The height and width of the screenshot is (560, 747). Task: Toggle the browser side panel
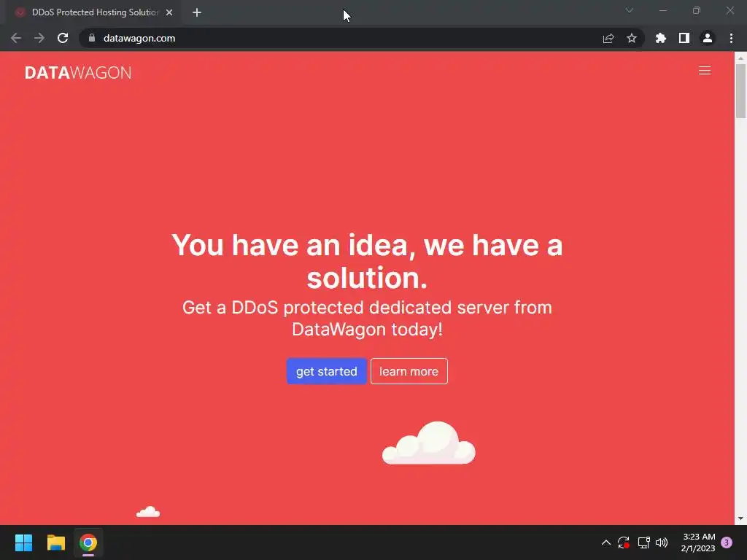point(684,38)
